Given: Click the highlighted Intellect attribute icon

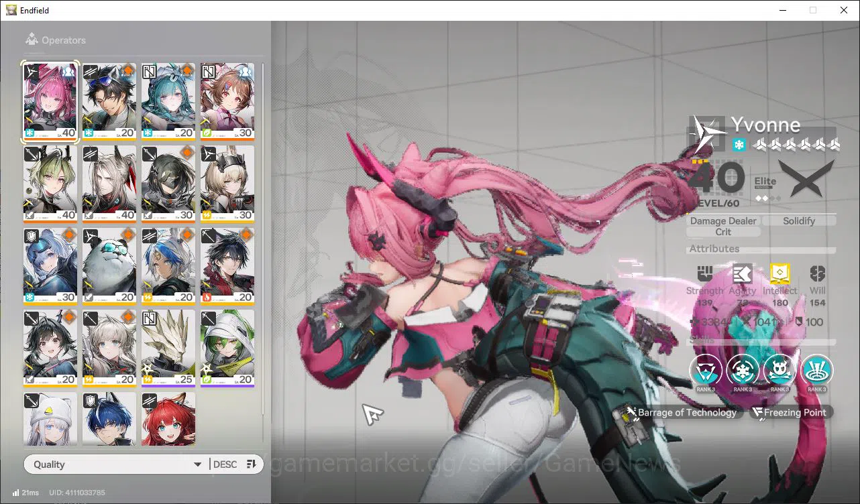Looking at the screenshot, I should [780, 273].
